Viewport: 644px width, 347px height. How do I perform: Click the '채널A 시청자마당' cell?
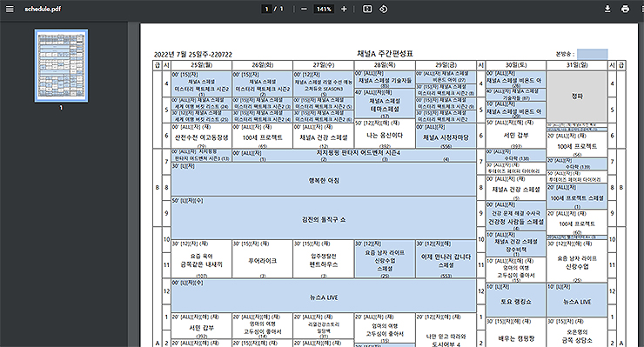point(446,136)
